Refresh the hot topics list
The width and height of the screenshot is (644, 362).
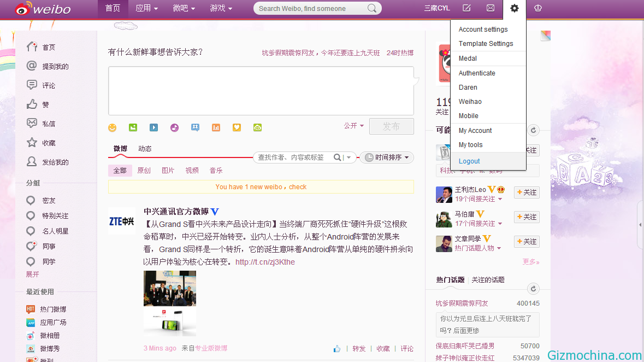coord(533,289)
